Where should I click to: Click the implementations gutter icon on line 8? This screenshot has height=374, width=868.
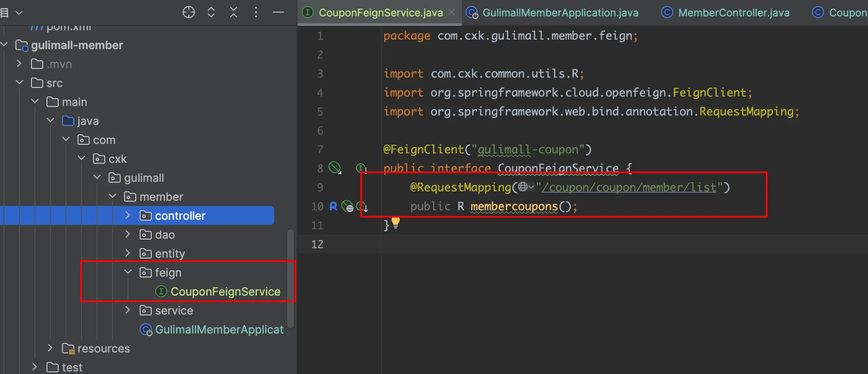[361, 168]
